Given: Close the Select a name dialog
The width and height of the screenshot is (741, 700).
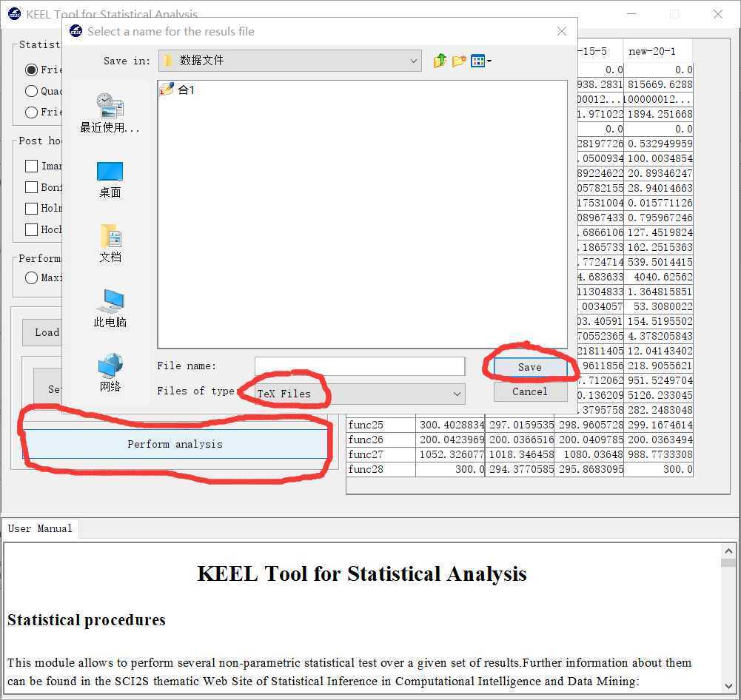Looking at the screenshot, I should point(561,31).
